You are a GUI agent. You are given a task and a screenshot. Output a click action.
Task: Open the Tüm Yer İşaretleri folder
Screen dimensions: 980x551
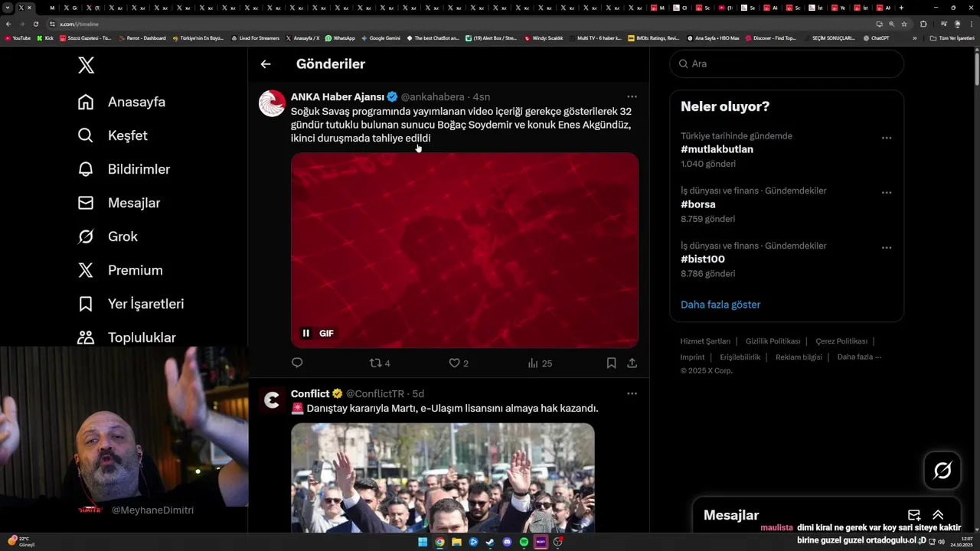pos(952,37)
